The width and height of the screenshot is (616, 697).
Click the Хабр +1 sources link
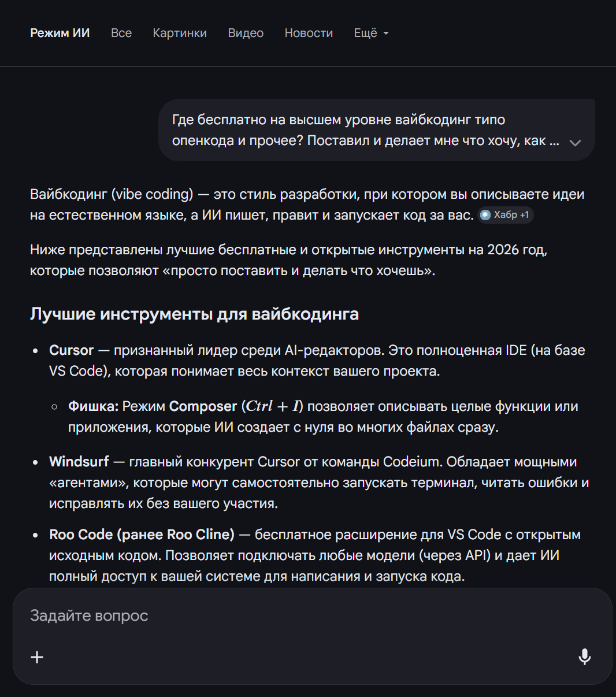[506, 215]
